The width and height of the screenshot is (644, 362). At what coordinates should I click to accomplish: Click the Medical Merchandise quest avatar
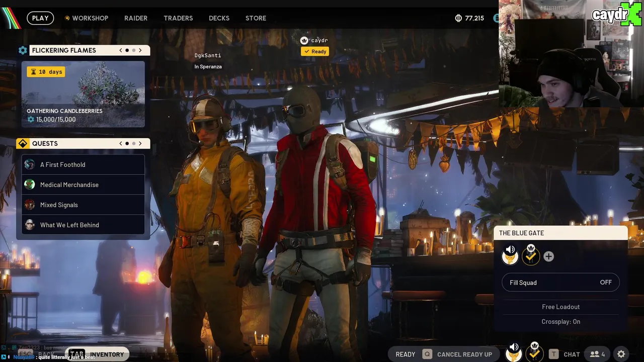[x=30, y=185]
